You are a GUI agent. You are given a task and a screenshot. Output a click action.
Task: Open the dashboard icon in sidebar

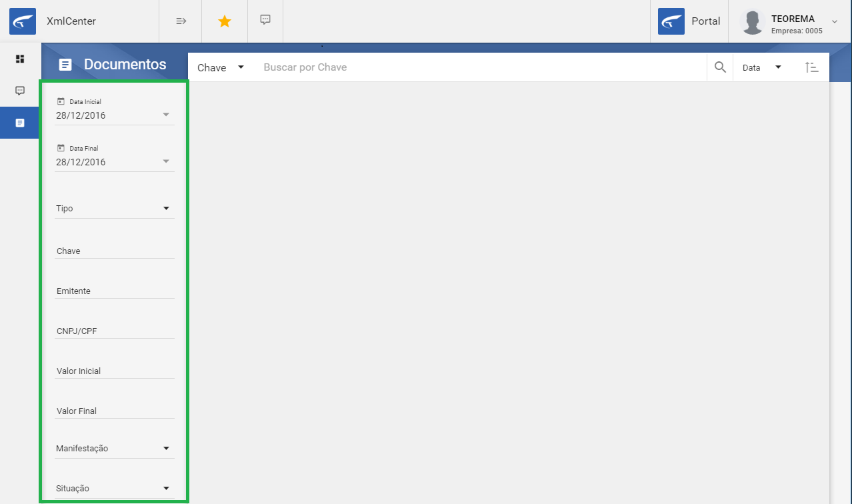click(20, 59)
